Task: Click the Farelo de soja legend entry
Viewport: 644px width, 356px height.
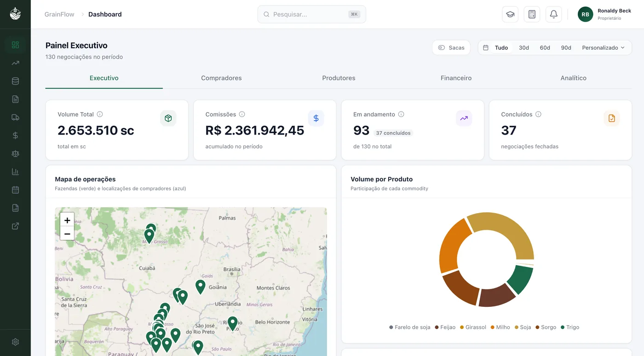Action: click(409, 328)
